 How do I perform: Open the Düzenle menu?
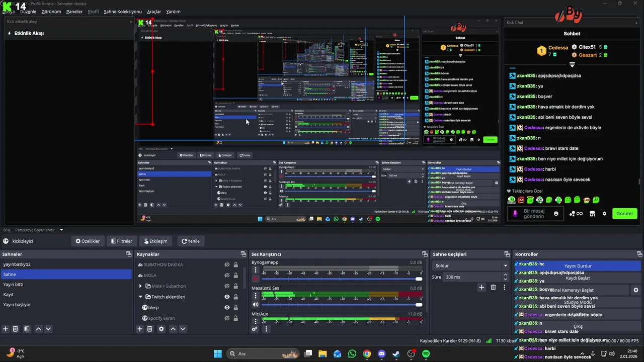(x=28, y=12)
